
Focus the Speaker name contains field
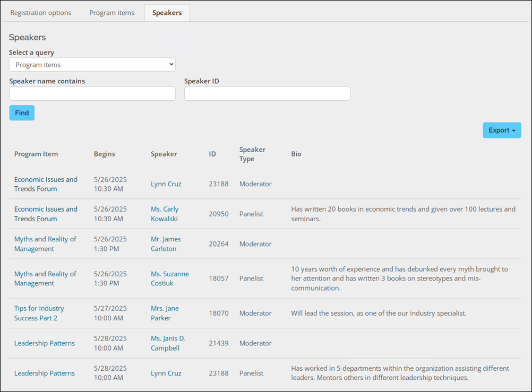click(x=92, y=93)
